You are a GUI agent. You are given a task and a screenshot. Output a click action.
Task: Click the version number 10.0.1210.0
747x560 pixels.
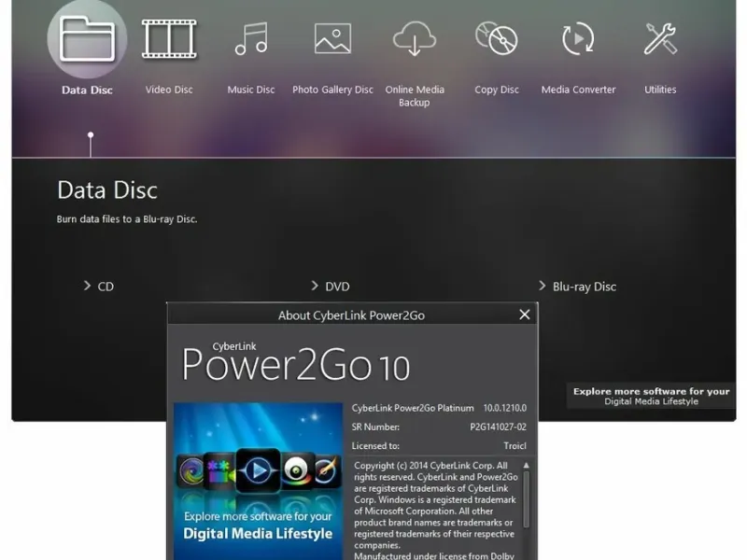(x=505, y=408)
